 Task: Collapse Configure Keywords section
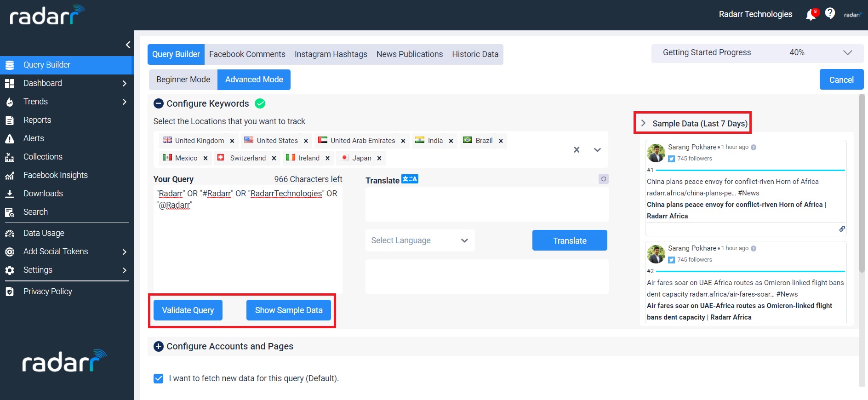[159, 103]
